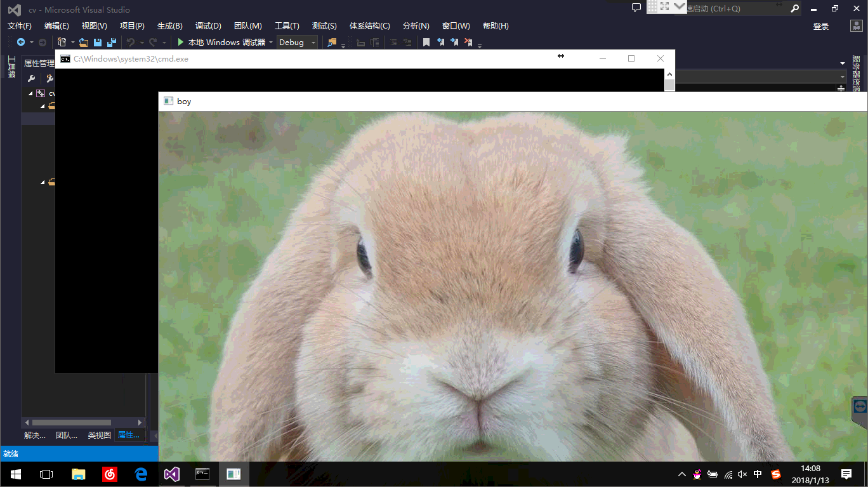Open Task View on the taskbar
Image resolution: width=868 pixels, height=487 pixels.
coord(46,474)
